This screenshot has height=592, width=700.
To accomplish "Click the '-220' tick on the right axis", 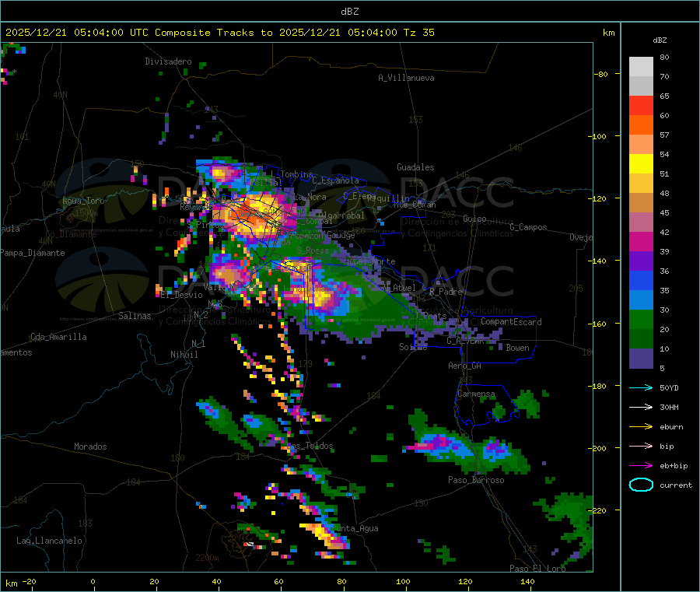I will [x=599, y=510].
